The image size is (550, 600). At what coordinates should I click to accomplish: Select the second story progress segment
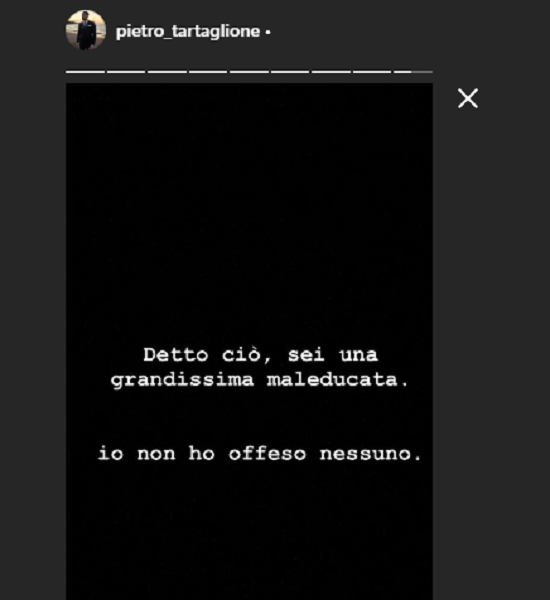point(126,72)
